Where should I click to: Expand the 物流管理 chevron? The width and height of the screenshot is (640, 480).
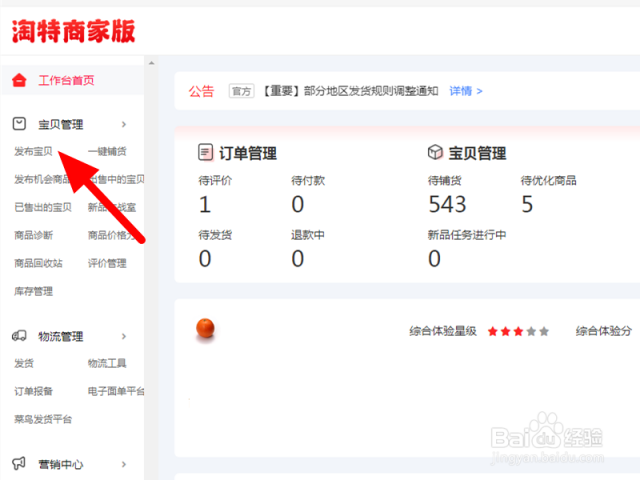pyautogui.click(x=124, y=336)
